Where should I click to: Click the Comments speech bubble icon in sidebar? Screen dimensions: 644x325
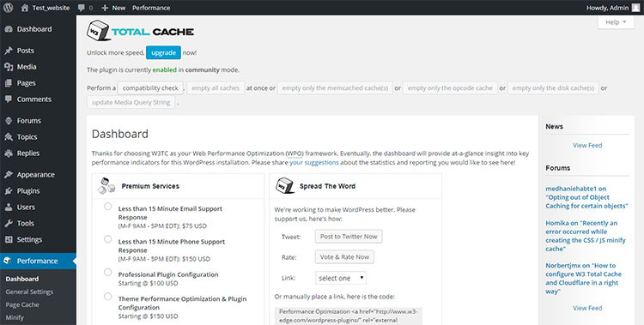tap(9, 99)
